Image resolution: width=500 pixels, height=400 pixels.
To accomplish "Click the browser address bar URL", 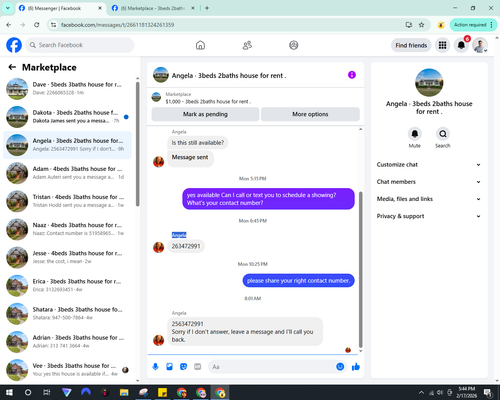I will (117, 25).
